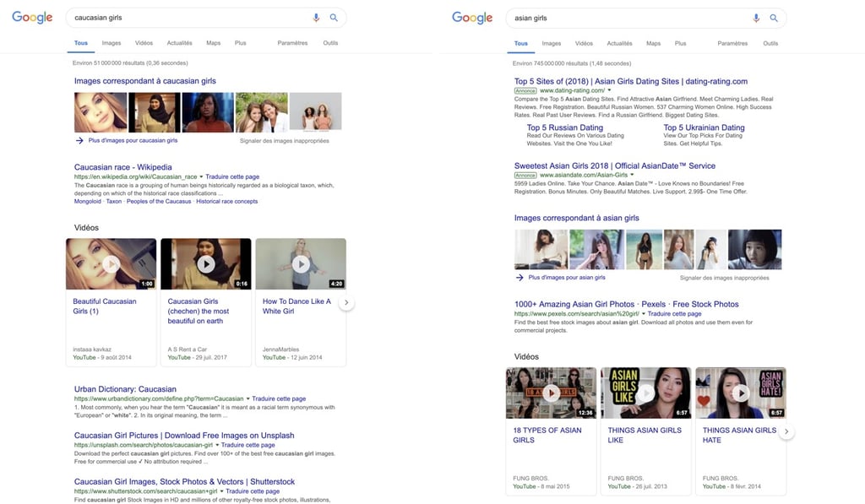Play the Things Asian Girls Like video
This screenshot has height=504, width=865.
[646, 393]
